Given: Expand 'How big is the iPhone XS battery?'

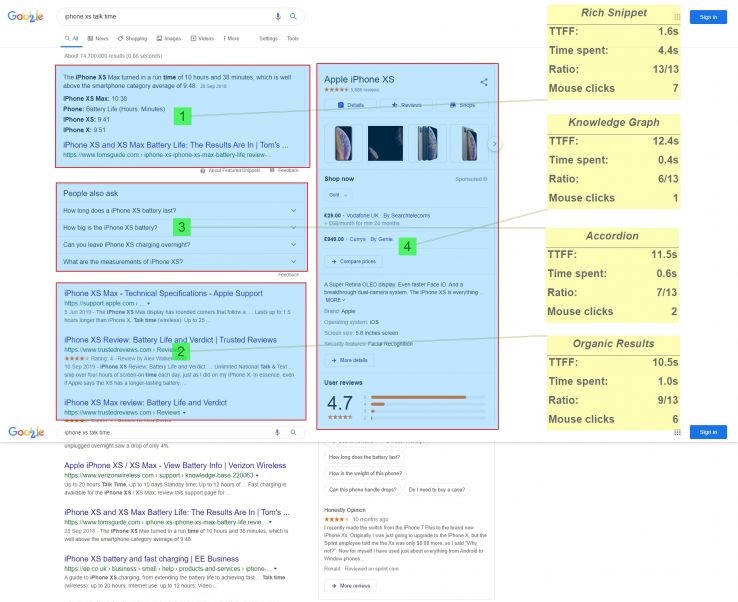Looking at the screenshot, I should pyautogui.click(x=181, y=228).
